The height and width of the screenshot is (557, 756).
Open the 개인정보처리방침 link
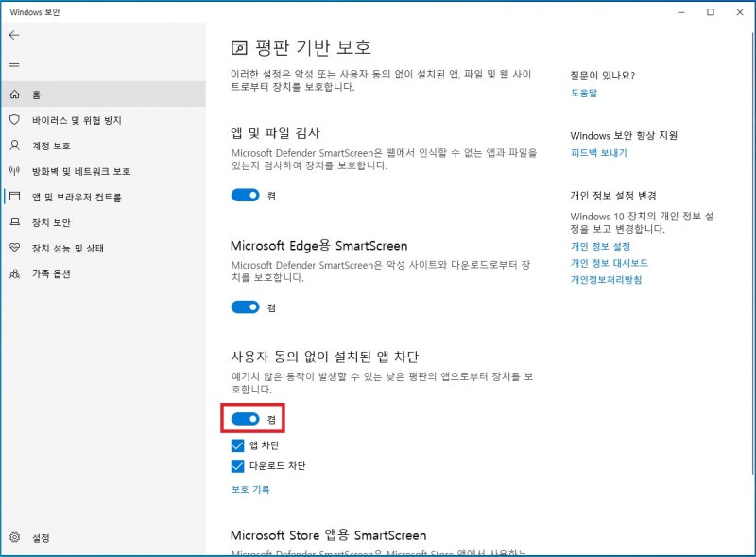606,280
